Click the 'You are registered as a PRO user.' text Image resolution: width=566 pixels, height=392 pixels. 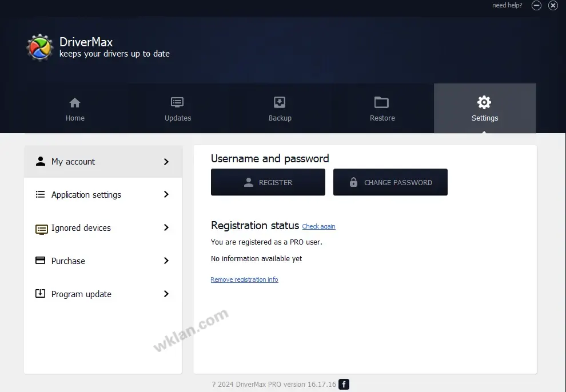click(266, 242)
